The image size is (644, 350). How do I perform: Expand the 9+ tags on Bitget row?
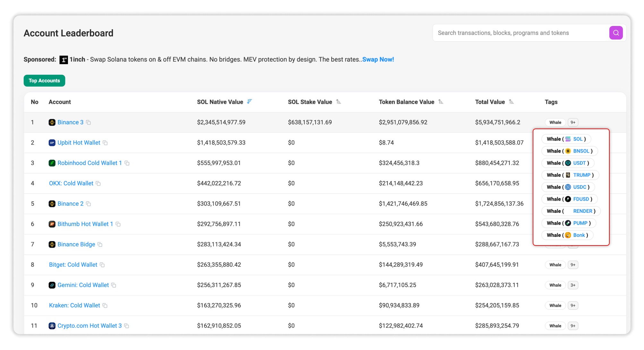coord(573,264)
